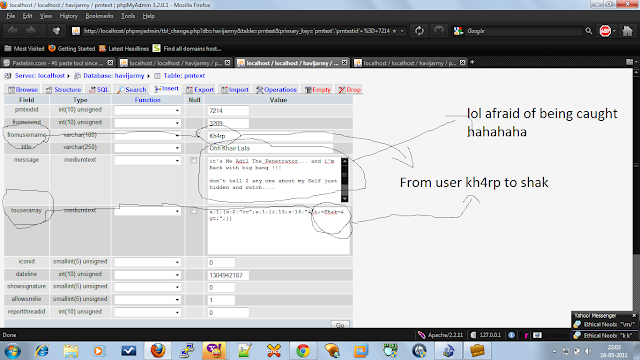Viewport: 640px width, 360px height.
Task: Click the Google search engine icon
Action: [458, 31]
